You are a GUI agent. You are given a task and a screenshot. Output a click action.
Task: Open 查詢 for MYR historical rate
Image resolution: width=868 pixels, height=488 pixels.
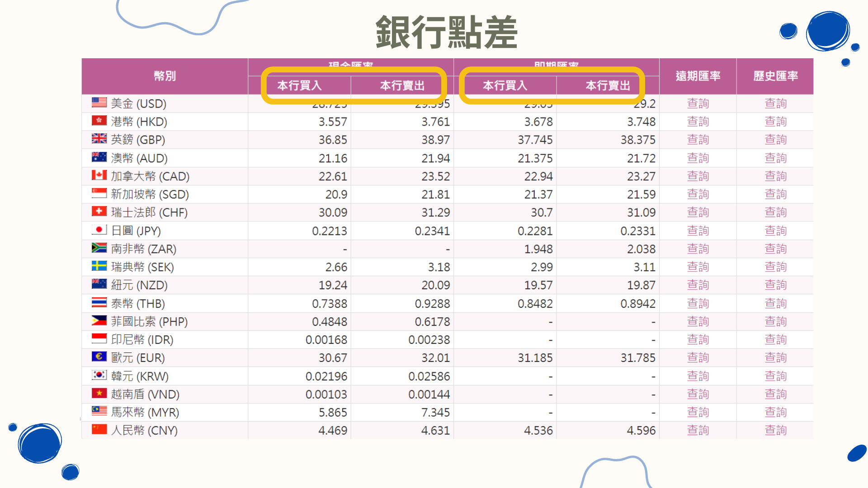coord(776,412)
